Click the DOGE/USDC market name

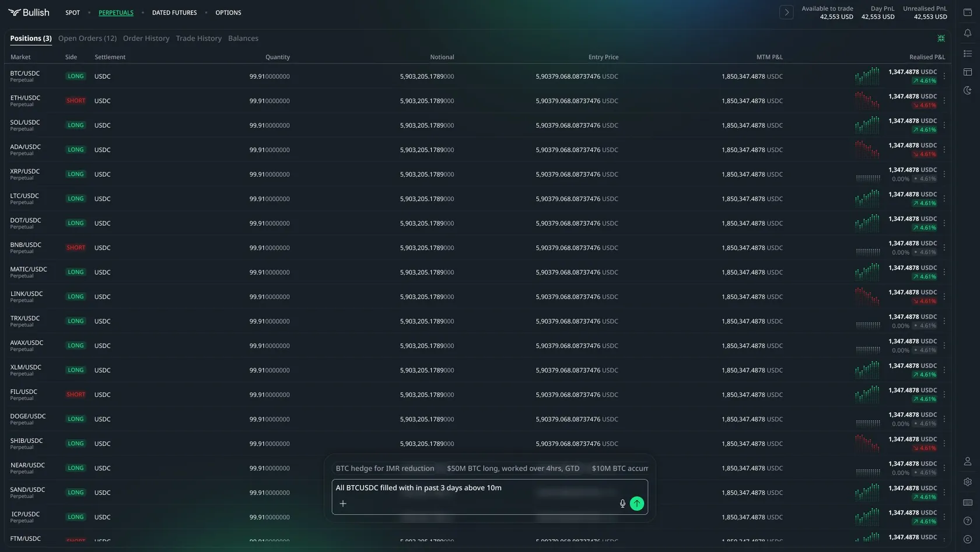(28, 416)
